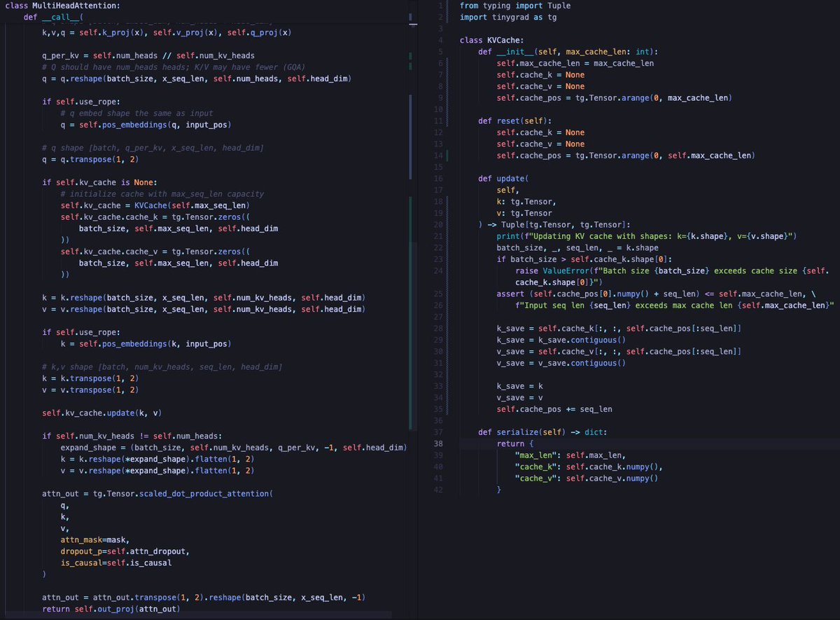
Task: Click the 'def reset(self):' line
Action: point(515,120)
